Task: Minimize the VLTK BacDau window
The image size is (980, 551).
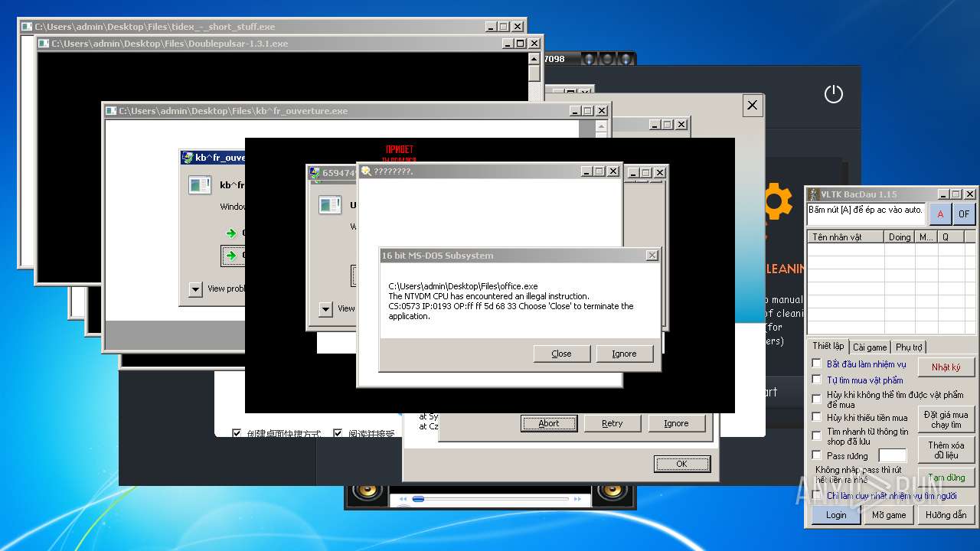Action: pyautogui.click(x=943, y=194)
